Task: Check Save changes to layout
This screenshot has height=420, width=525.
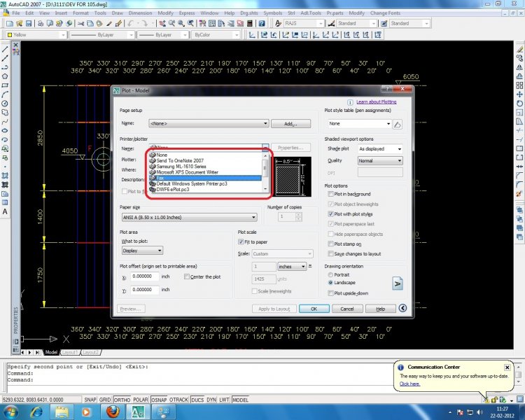Action: coord(330,253)
